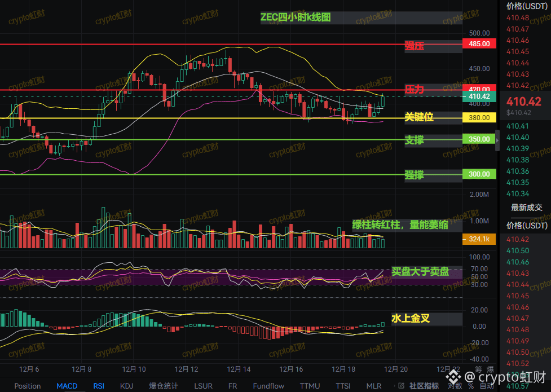Click the 爆 liquidation button
Viewport: 551px width, 392px height.
(490, 369)
